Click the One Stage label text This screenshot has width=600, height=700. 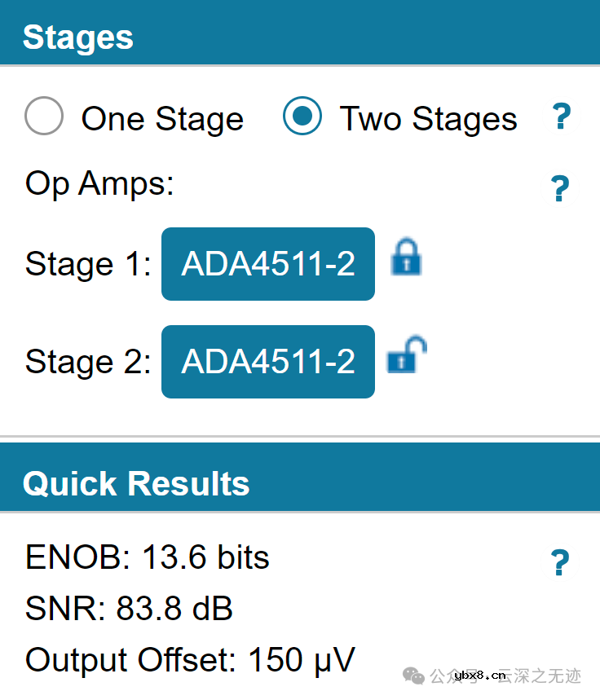tap(162, 119)
